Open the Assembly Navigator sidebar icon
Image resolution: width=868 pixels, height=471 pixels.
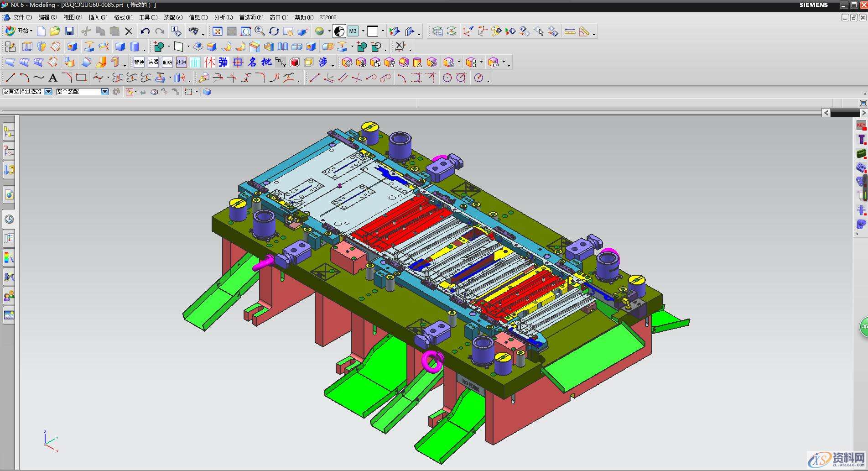point(9,132)
